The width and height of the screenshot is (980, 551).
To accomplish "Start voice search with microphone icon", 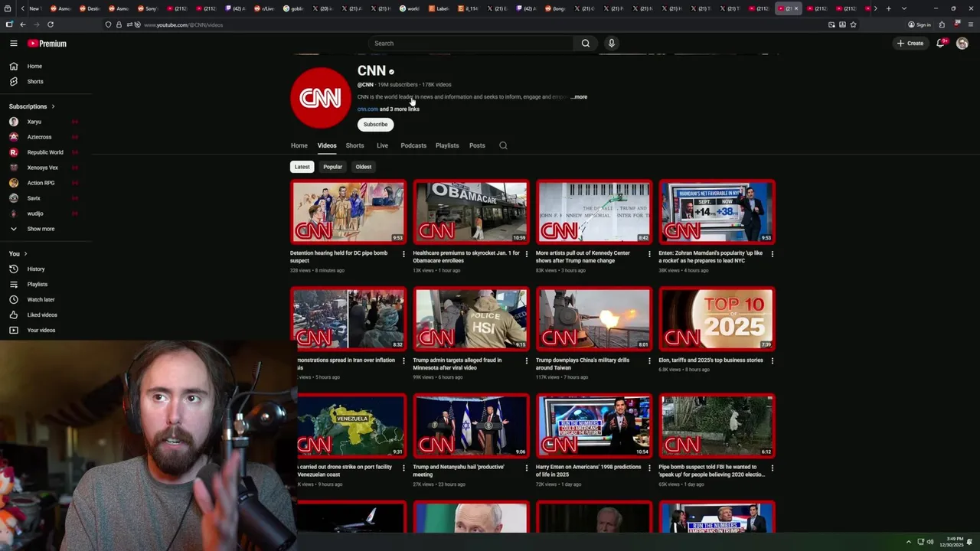I will pos(612,44).
